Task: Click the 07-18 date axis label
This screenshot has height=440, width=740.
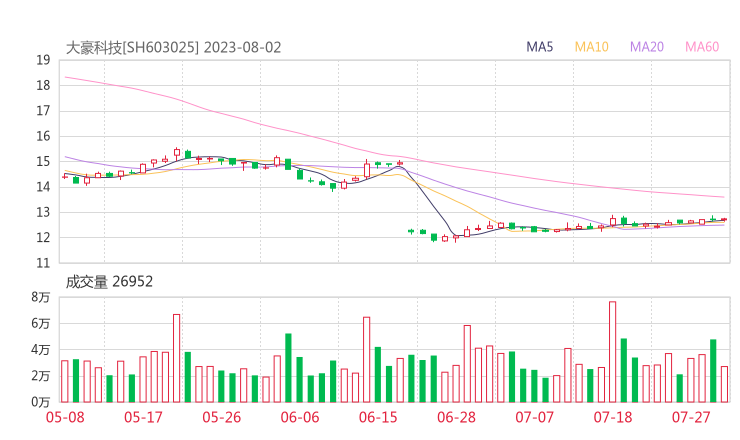Action: [613, 417]
